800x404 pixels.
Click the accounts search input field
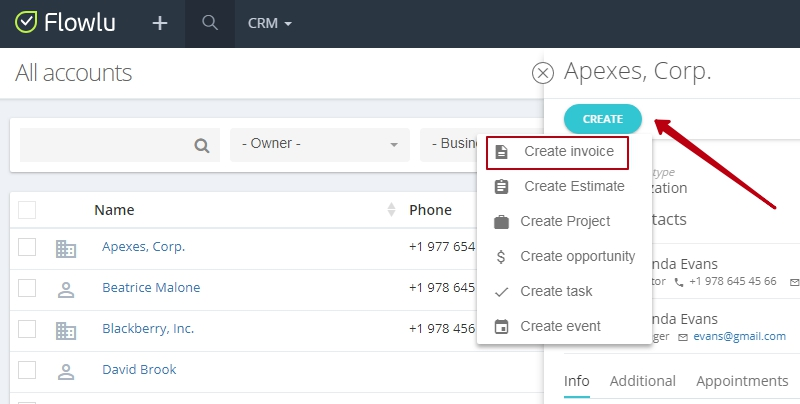(x=120, y=145)
